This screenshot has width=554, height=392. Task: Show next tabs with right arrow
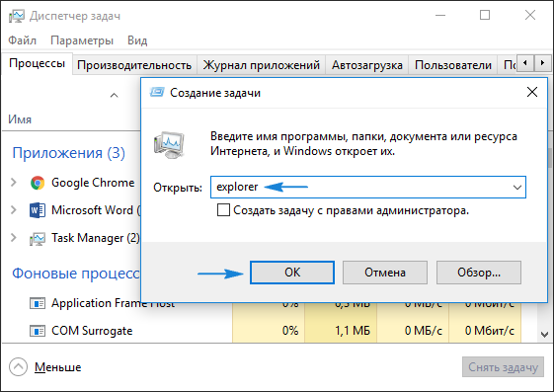[542, 63]
